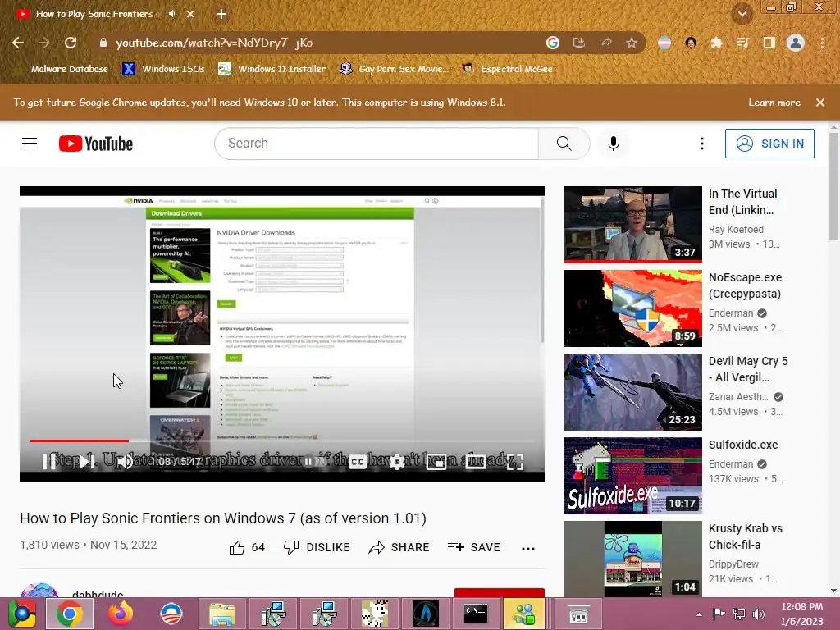Viewport: 840px width, 630px height.
Task: Bookmark this page with star
Action: pyautogui.click(x=632, y=43)
